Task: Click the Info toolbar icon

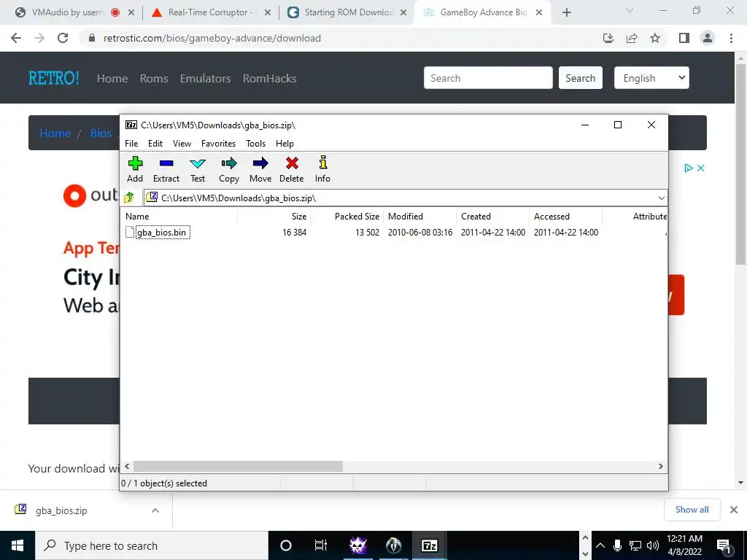Action: point(322,169)
